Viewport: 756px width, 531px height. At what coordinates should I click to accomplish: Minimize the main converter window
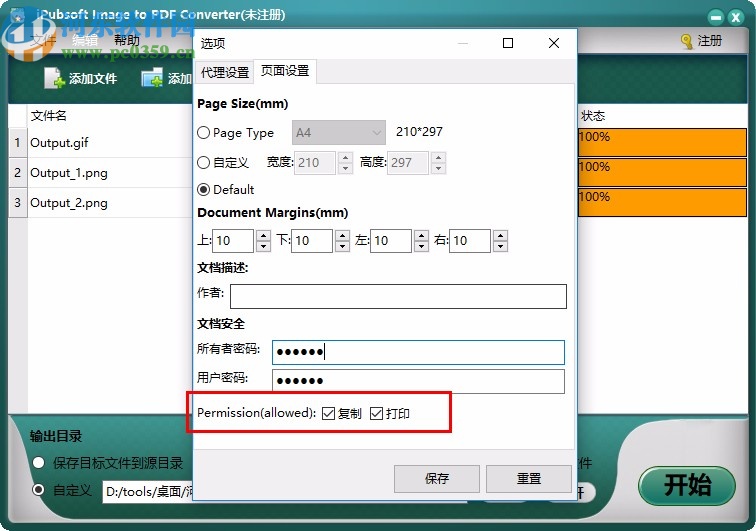tap(716, 18)
